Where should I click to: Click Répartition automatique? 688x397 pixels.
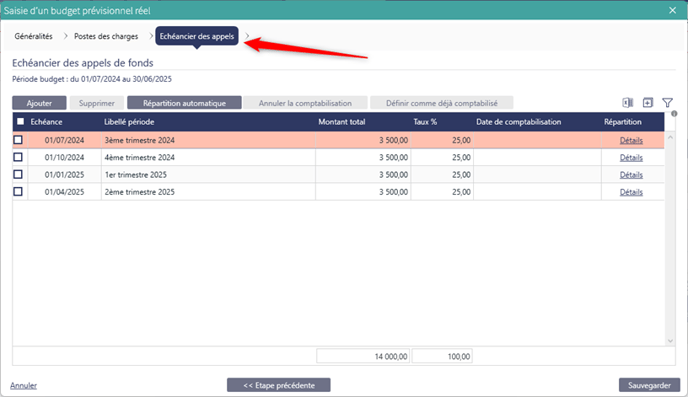(x=184, y=103)
